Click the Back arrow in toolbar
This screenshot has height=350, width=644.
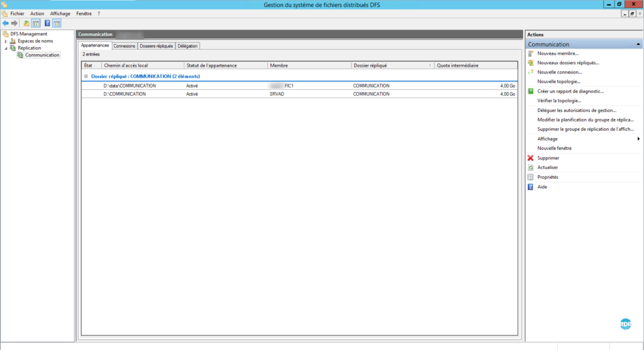tap(6, 23)
